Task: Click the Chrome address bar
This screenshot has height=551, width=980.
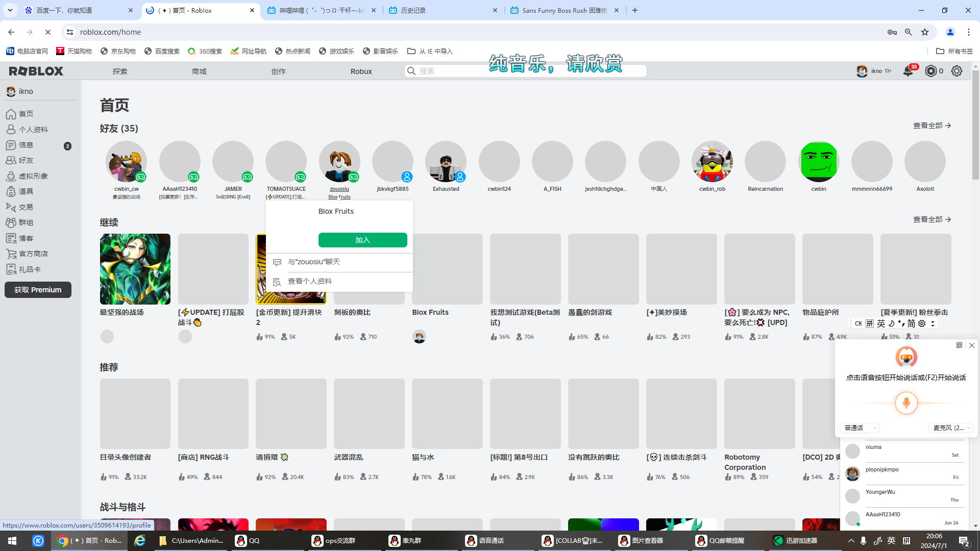Action: (x=480, y=32)
